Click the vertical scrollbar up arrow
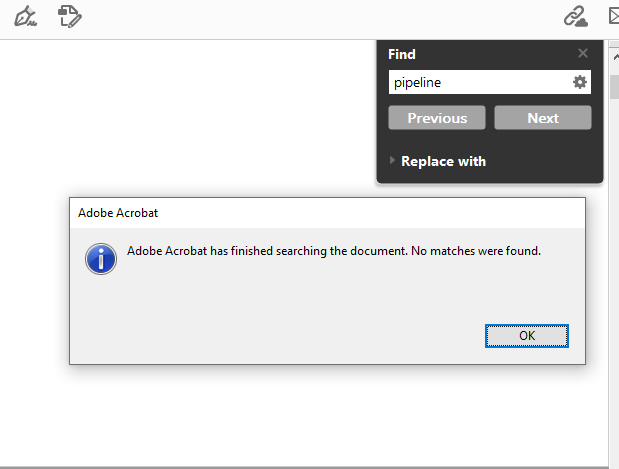Image resolution: width=619 pixels, height=469 pixels. point(615,57)
